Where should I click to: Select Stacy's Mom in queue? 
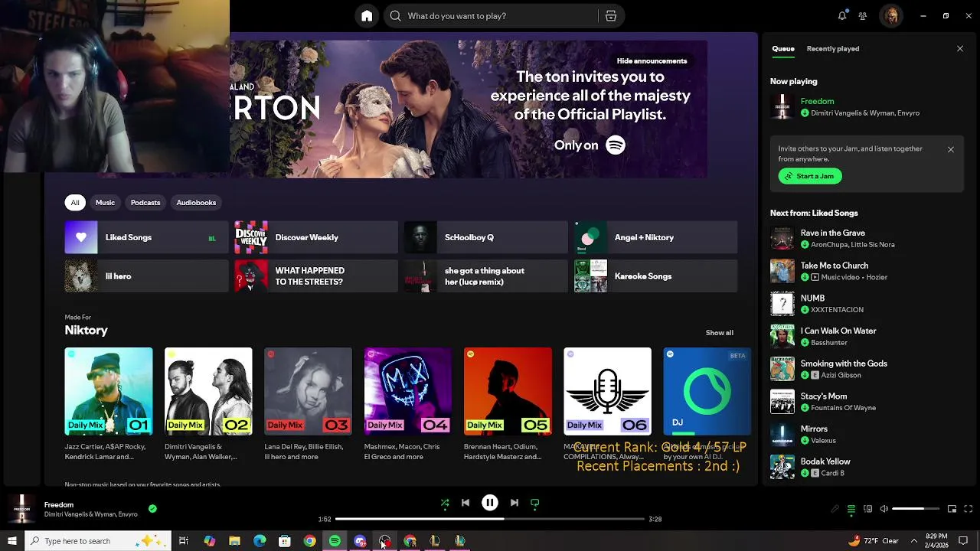(867, 402)
